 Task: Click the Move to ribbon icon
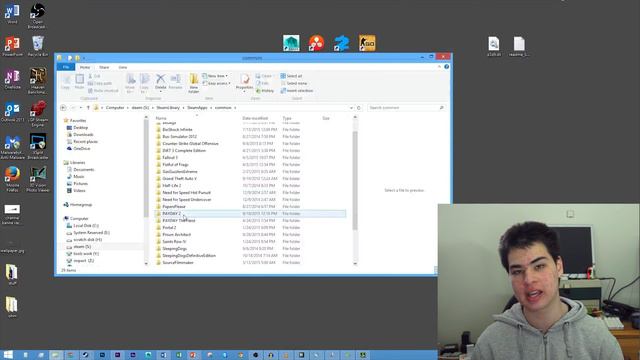[130, 83]
